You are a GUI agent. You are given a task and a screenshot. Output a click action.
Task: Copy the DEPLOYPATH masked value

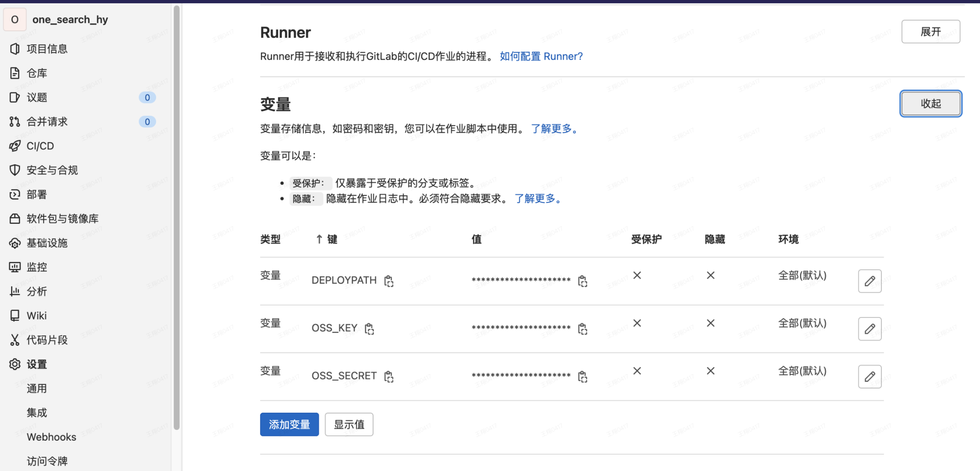coord(582,281)
